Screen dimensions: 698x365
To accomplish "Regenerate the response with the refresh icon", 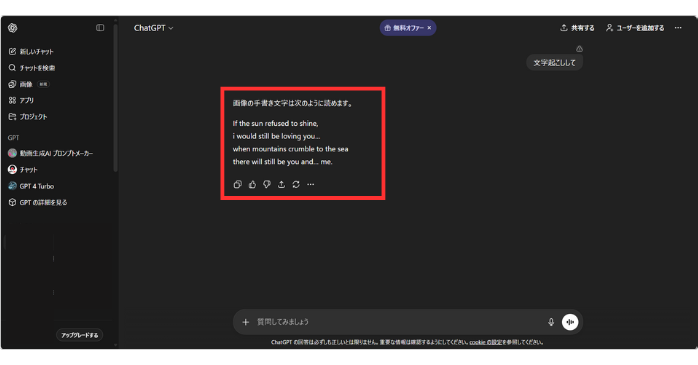I will [296, 184].
